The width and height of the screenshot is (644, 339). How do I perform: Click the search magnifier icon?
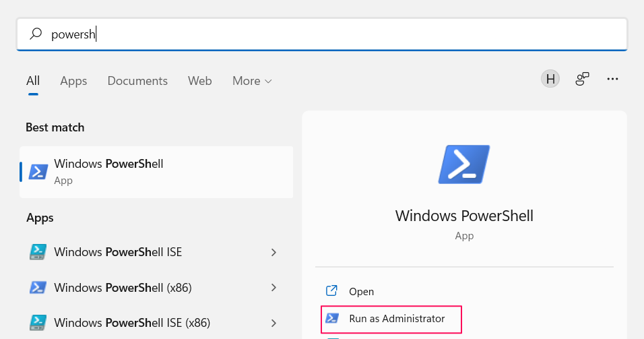tap(36, 34)
